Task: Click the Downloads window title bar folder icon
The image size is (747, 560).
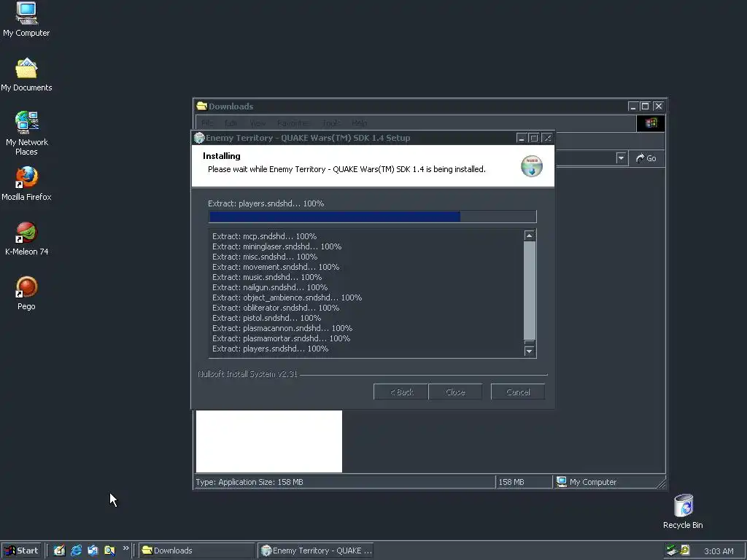Action: click(x=201, y=106)
